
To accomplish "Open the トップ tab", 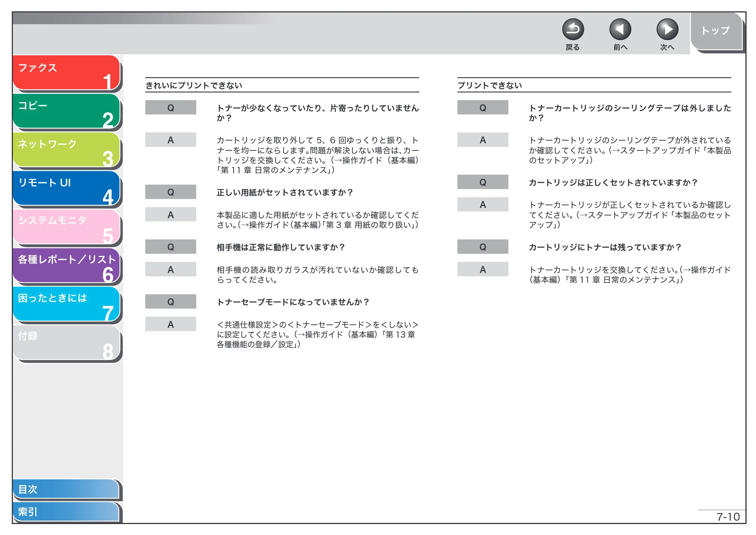I will point(716,31).
